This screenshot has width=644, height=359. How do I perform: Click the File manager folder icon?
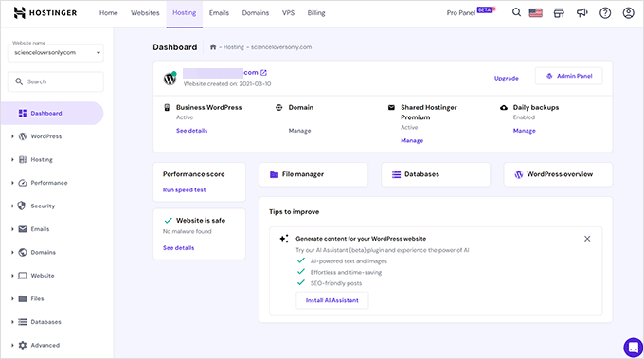point(274,174)
